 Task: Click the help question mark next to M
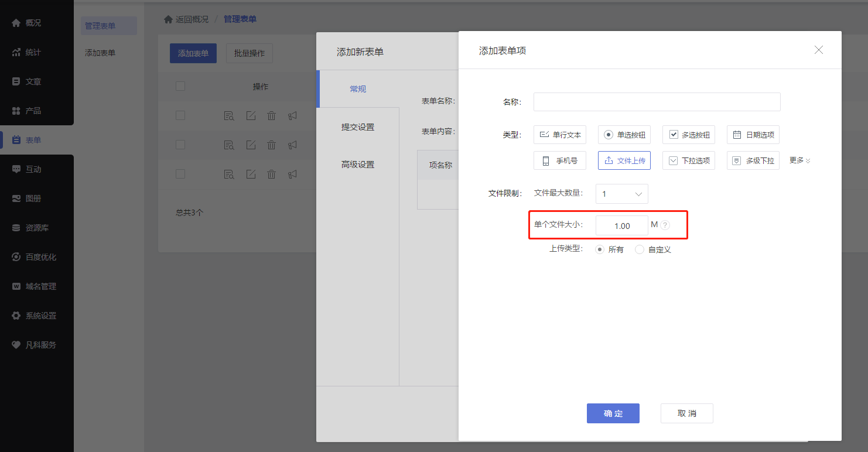(665, 225)
